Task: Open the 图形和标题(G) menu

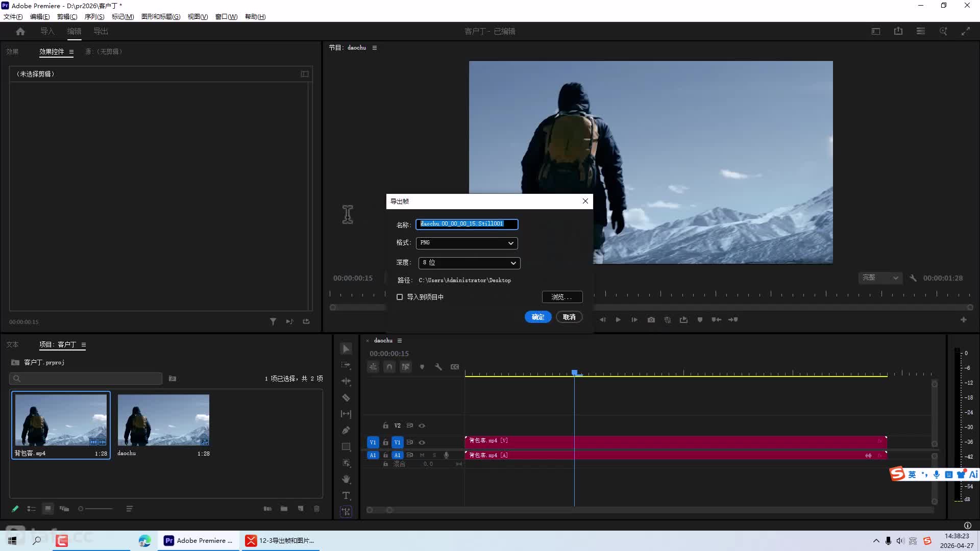Action: [x=161, y=17]
